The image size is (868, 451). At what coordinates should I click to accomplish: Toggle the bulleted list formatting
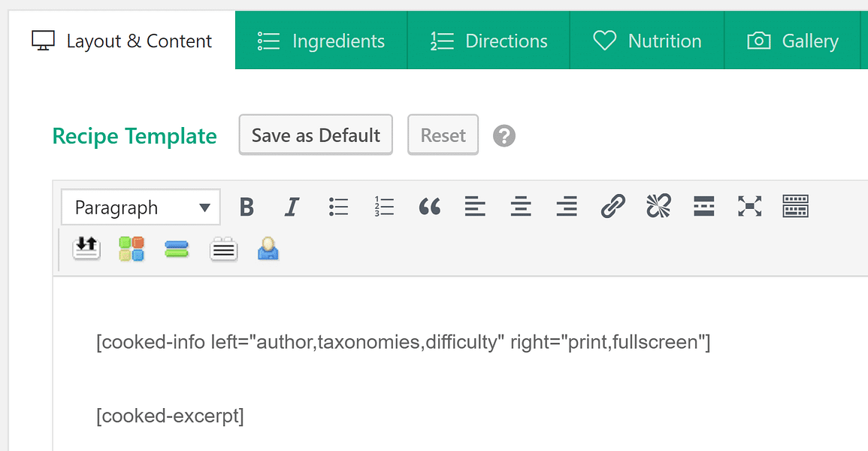click(x=338, y=207)
